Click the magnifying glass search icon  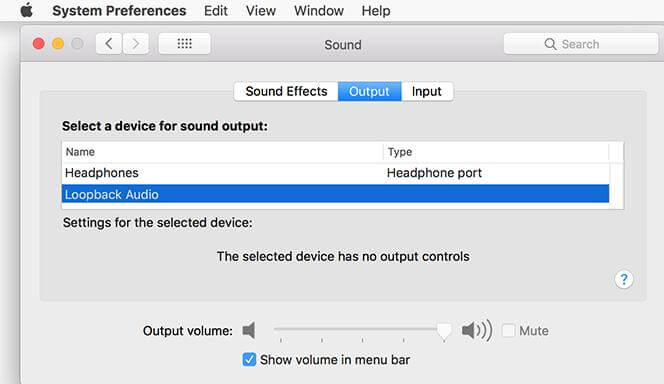[550, 44]
